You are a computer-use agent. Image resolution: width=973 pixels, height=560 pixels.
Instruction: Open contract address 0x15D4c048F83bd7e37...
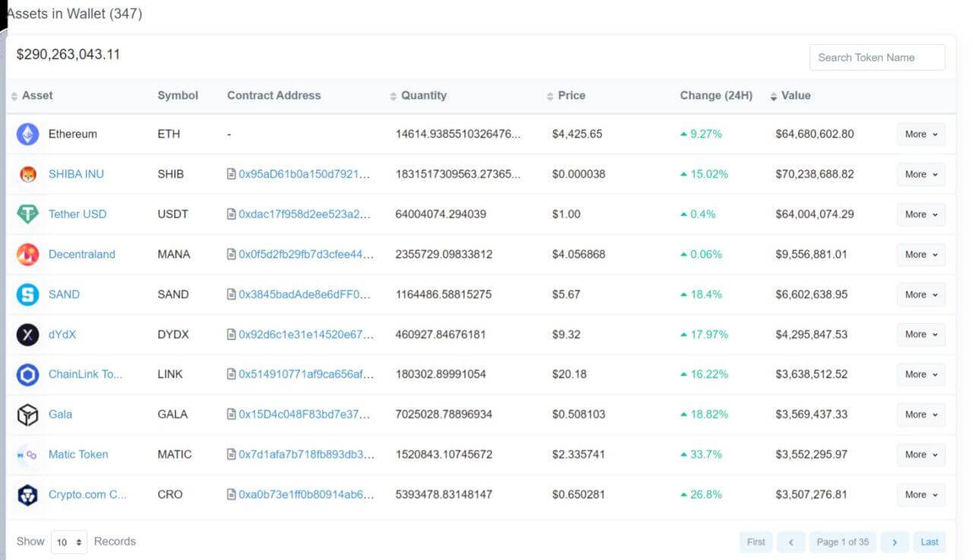(304, 414)
